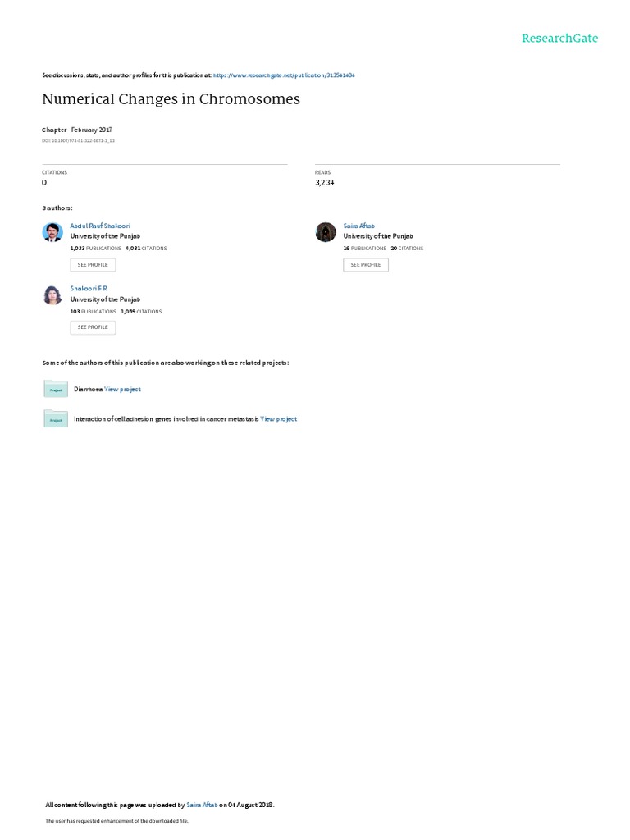Click SEE PROFILE under Shakoori F R
This screenshot has width=630, height=840.
[x=93, y=327]
